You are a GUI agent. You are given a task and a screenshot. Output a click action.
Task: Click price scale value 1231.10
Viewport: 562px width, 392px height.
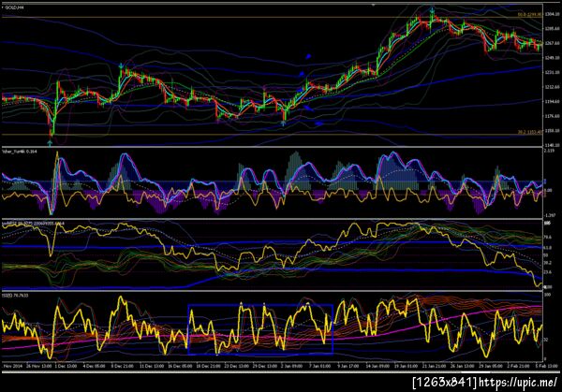pyautogui.click(x=552, y=72)
